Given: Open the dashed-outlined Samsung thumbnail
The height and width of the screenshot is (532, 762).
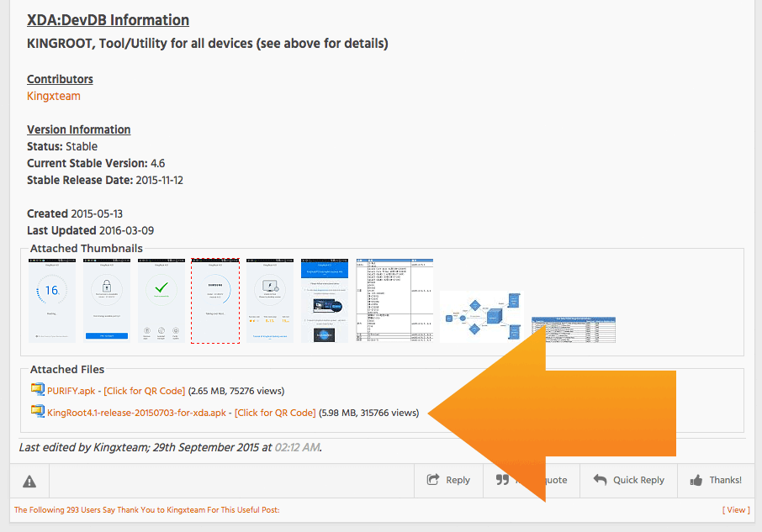Looking at the screenshot, I should point(215,301).
